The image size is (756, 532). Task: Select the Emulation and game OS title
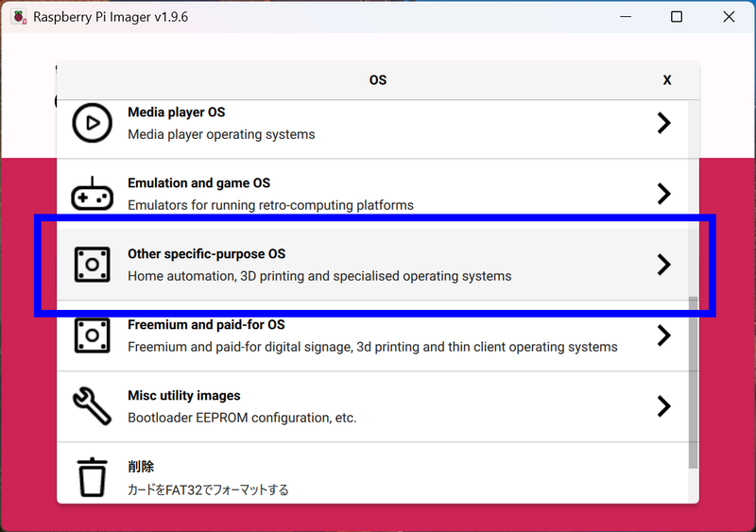[199, 183]
